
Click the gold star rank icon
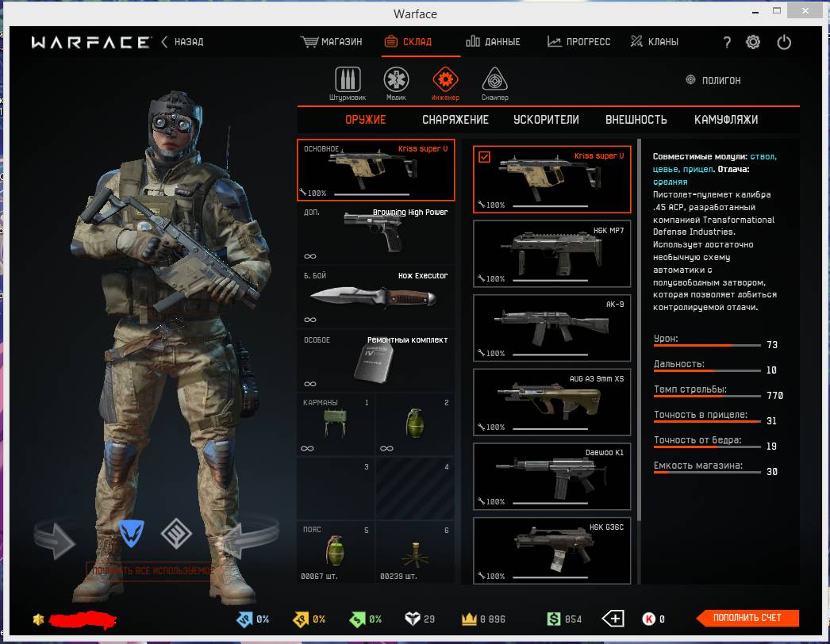pyautogui.click(x=38, y=619)
